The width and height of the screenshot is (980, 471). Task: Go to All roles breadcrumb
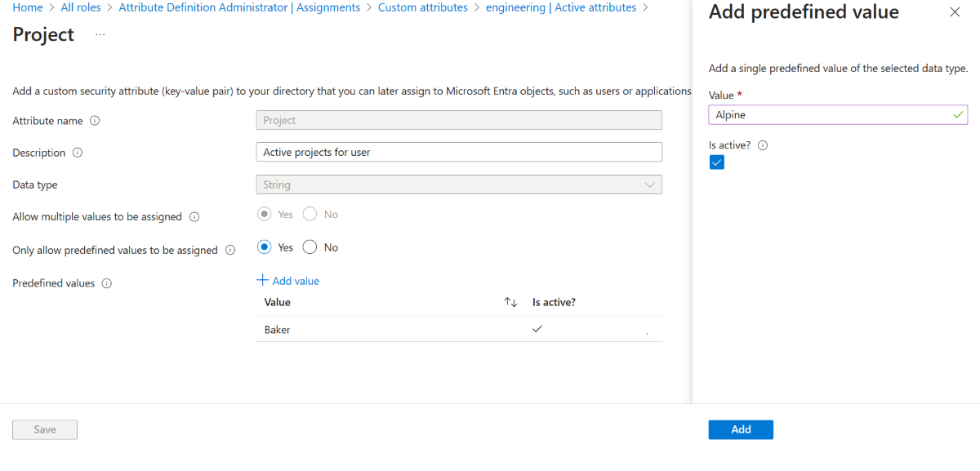(x=80, y=7)
